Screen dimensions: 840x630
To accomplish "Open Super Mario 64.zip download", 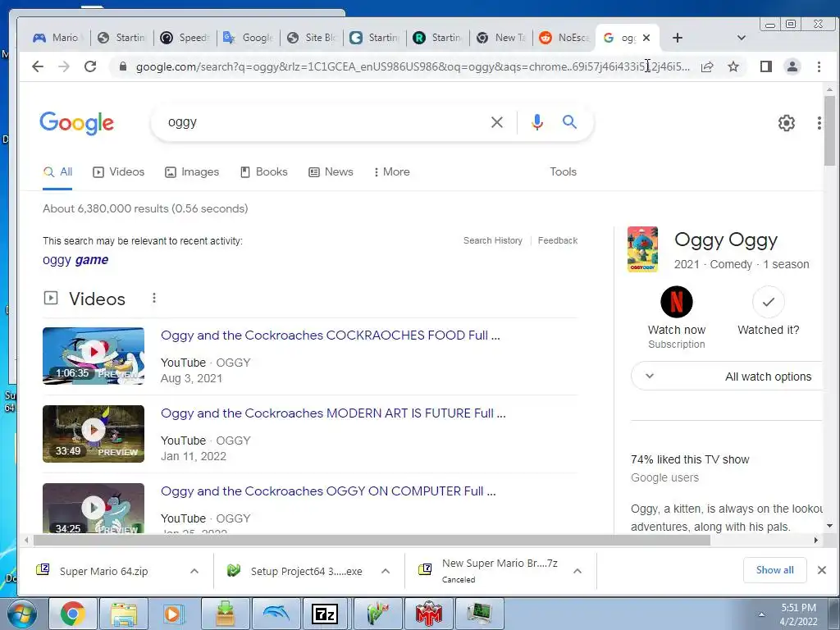I will pyautogui.click(x=103, y=571).
